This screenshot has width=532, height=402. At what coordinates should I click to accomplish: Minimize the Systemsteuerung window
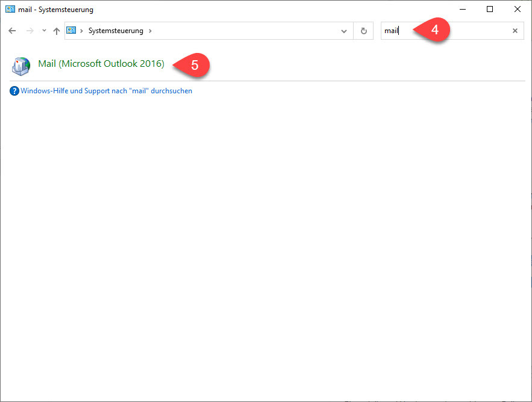pyautogui.click(x=463, y=9)
